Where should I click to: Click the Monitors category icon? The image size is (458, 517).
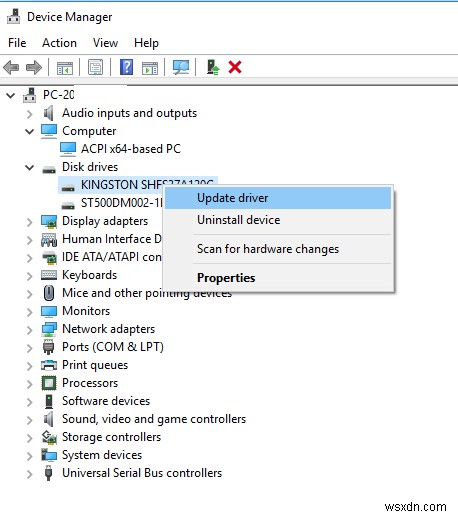(x=49, y=311)
